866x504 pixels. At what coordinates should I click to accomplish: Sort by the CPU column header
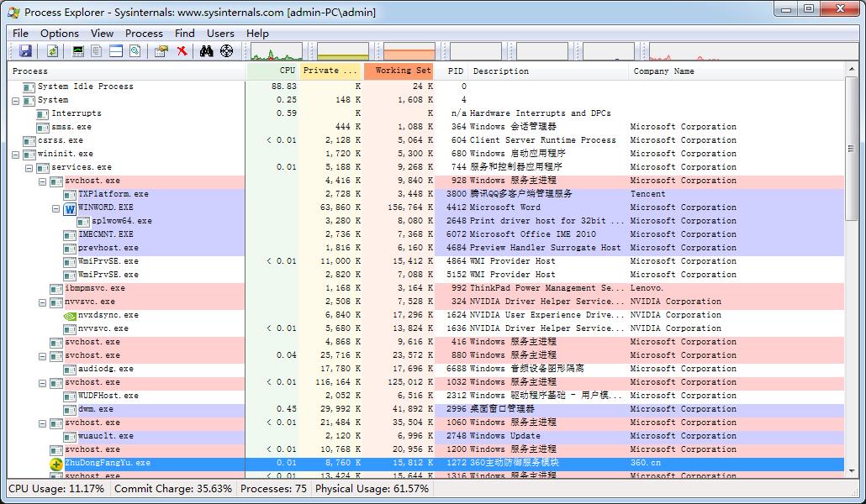point(272,71)
